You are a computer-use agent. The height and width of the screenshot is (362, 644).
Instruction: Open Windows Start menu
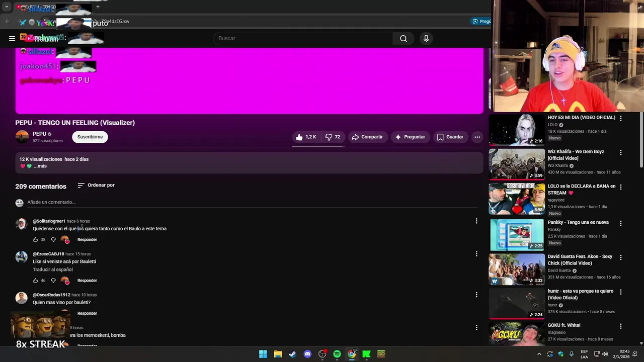(263, 354)
